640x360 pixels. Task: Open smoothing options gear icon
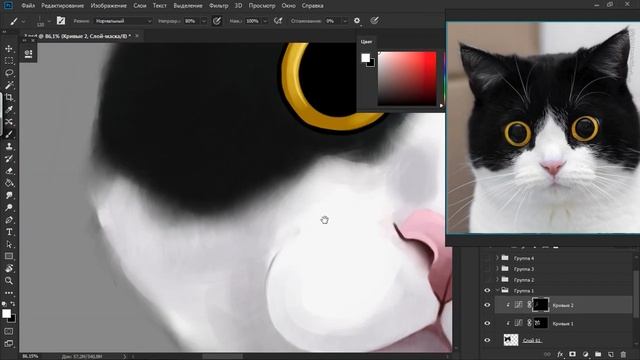(x=357, y=21)
